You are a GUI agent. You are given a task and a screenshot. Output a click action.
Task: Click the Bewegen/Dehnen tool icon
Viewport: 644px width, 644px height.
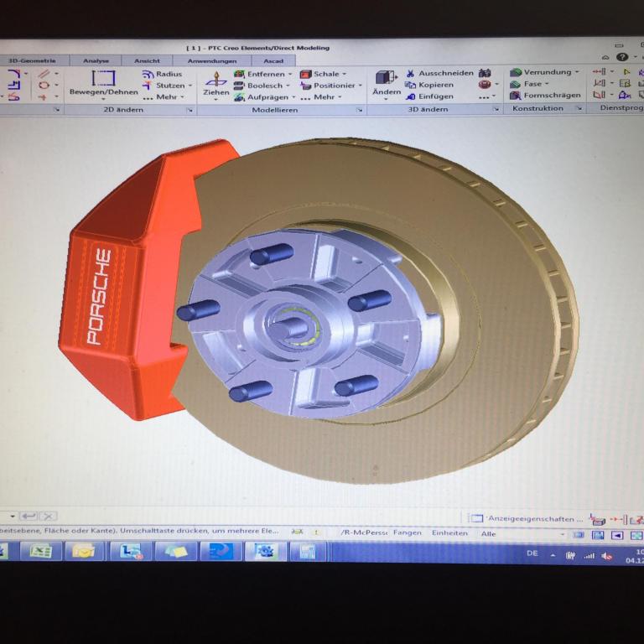(103, 80)
